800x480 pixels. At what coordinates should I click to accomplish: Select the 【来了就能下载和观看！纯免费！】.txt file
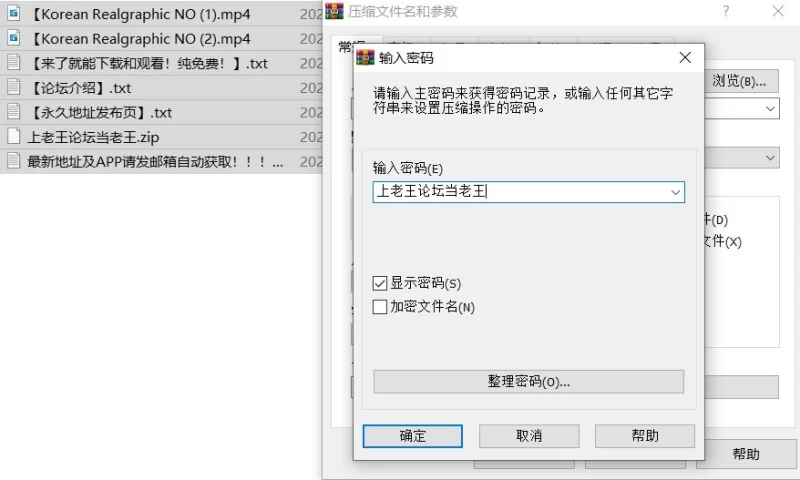pyautogui.click(x=148, y=63)
